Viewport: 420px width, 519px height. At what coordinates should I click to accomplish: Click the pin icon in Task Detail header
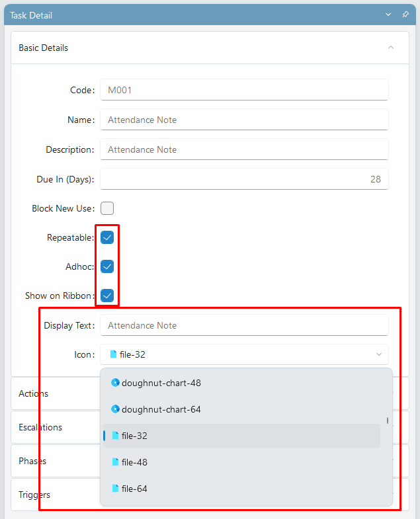[405, 15]
